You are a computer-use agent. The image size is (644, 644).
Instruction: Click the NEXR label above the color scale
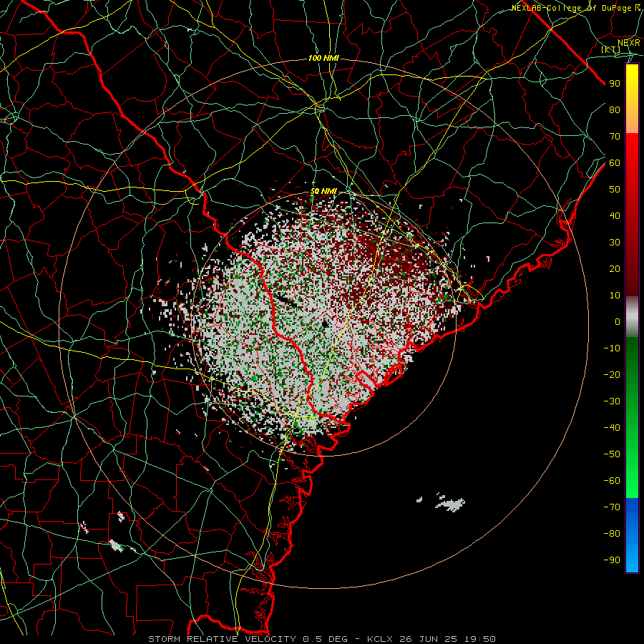point(629,43)
